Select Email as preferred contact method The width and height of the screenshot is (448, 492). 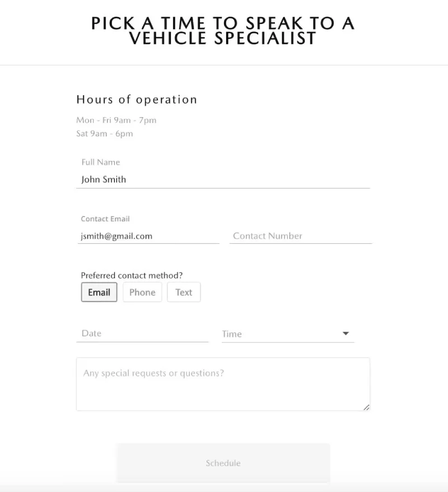pos(99,292)
